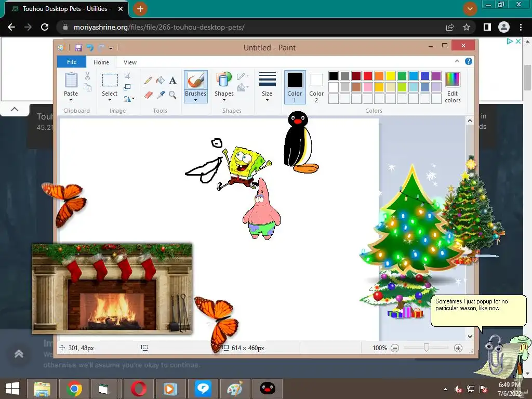Image resolution: width=532 pixels, height=399 pixels.
Task: Select Color 2 button
Action: pos(316,87)
